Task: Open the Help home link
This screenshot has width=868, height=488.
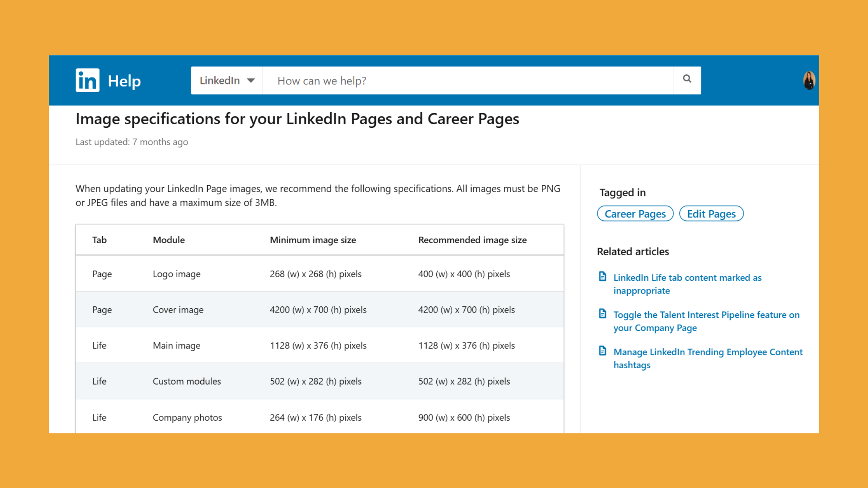Action: (x=124, y=81)
